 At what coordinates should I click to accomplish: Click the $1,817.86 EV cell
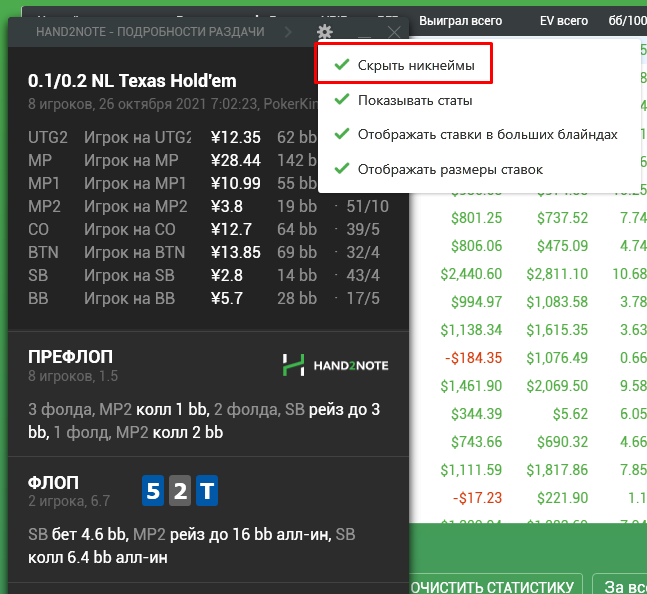click(557, 470)
